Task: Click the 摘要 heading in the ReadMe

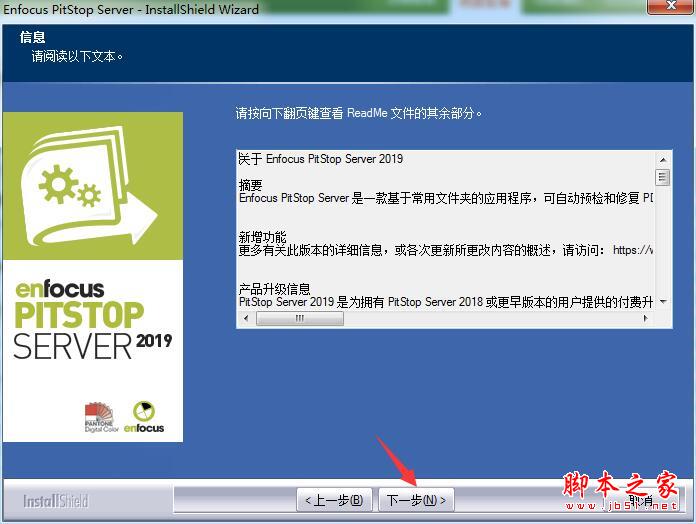Action: pos(250,185)
